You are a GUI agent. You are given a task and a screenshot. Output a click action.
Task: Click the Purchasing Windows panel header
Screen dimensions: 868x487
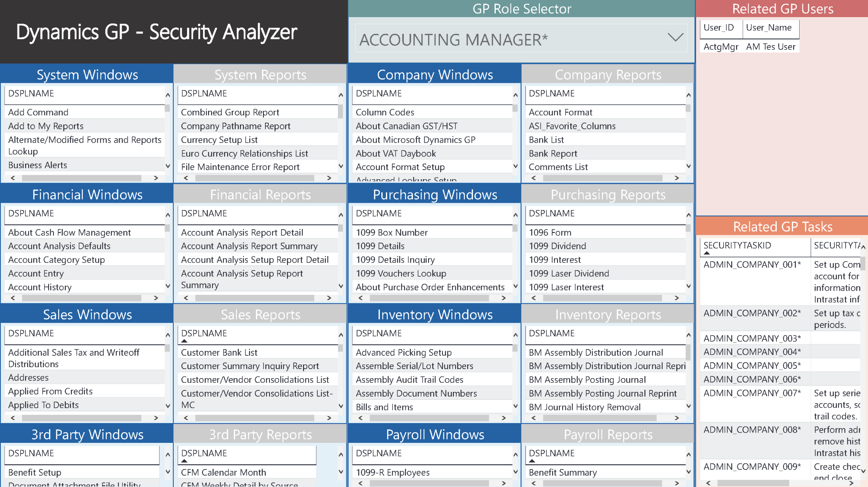(433, 194)
